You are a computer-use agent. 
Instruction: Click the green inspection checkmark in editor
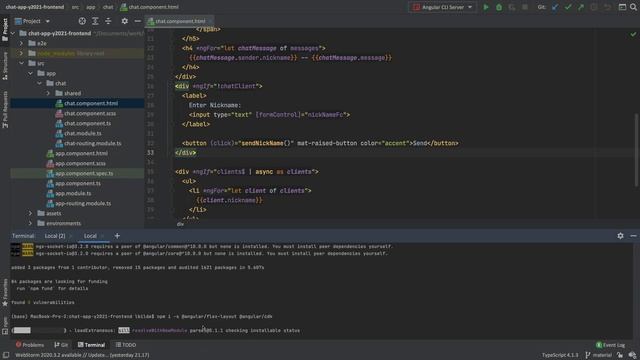[633, 34]
